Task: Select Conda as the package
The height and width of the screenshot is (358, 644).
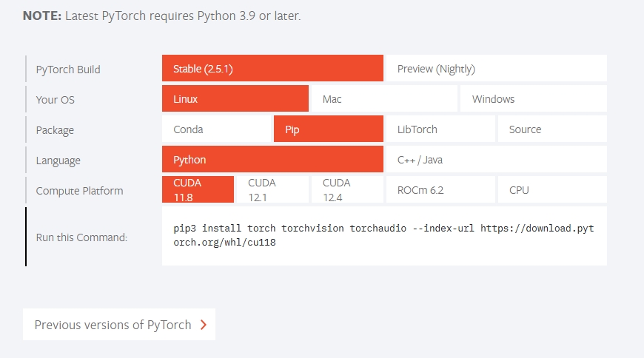Action: [217, 129]
